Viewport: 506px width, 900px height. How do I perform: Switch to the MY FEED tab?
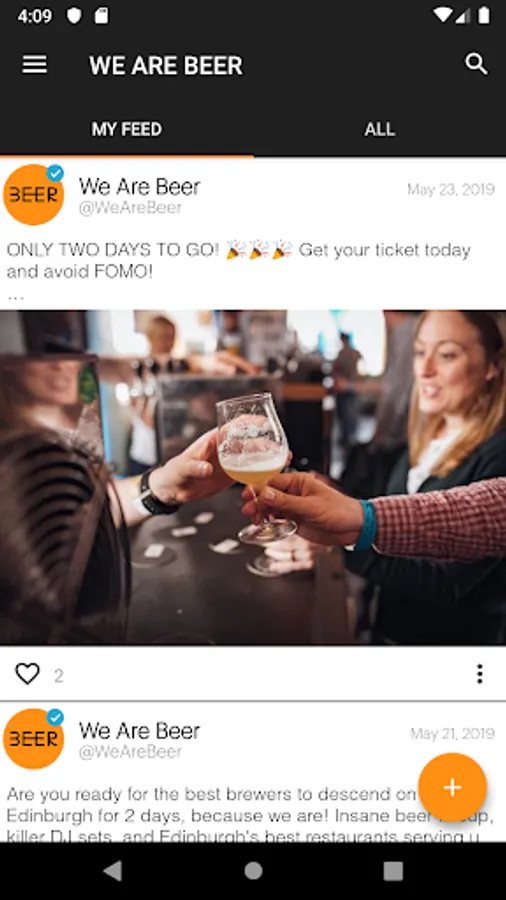[x=127, y=129]
